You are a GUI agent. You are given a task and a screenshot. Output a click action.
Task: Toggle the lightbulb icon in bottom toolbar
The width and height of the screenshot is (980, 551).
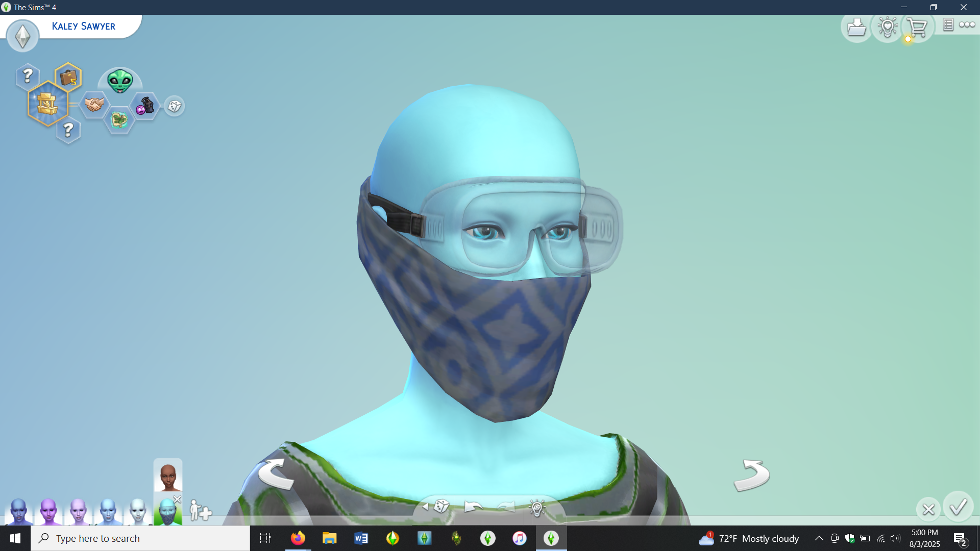pos(537,507)
